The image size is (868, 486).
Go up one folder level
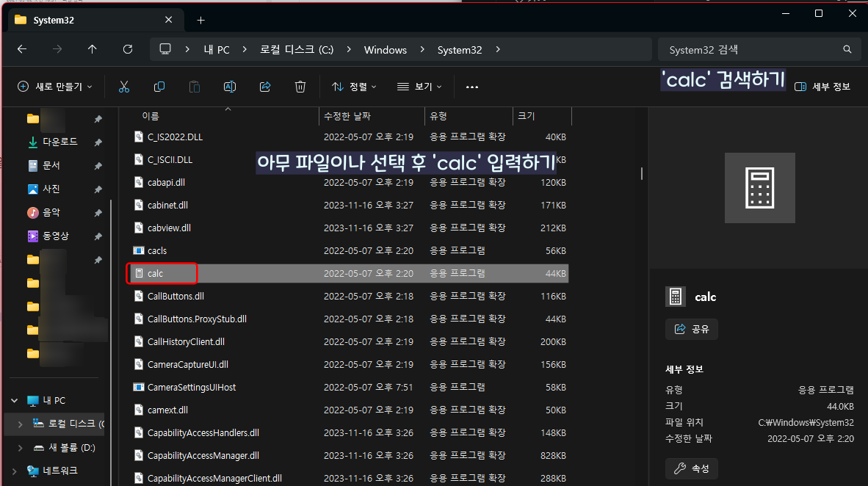pos(93,49)
